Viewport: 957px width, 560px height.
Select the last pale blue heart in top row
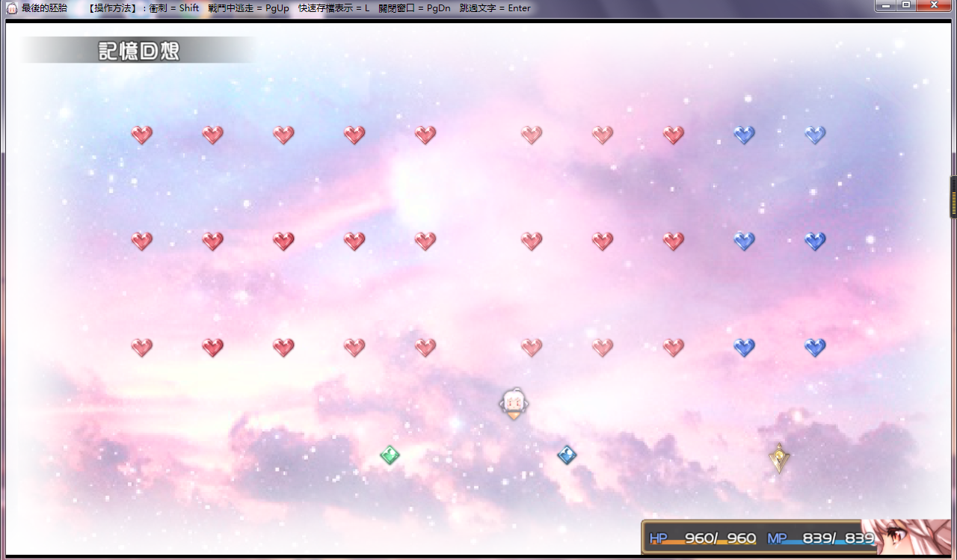(x=815, y=135)
